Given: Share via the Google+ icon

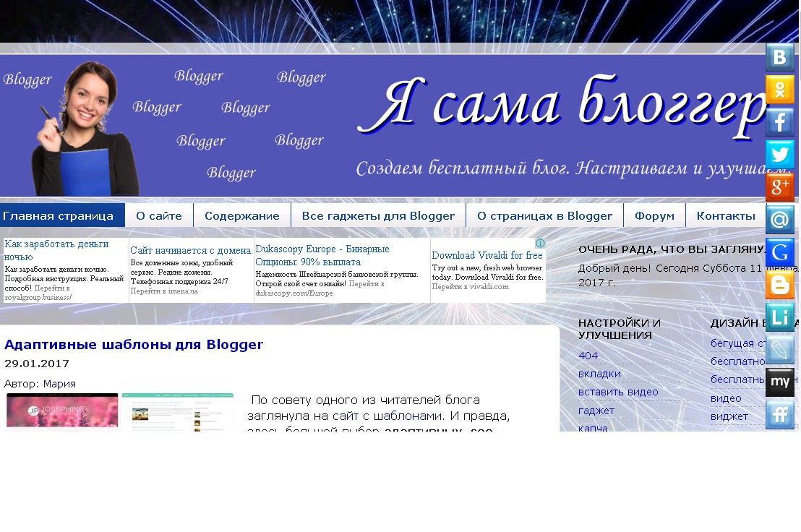Looking at the screenshot, I should click(779, 187).
